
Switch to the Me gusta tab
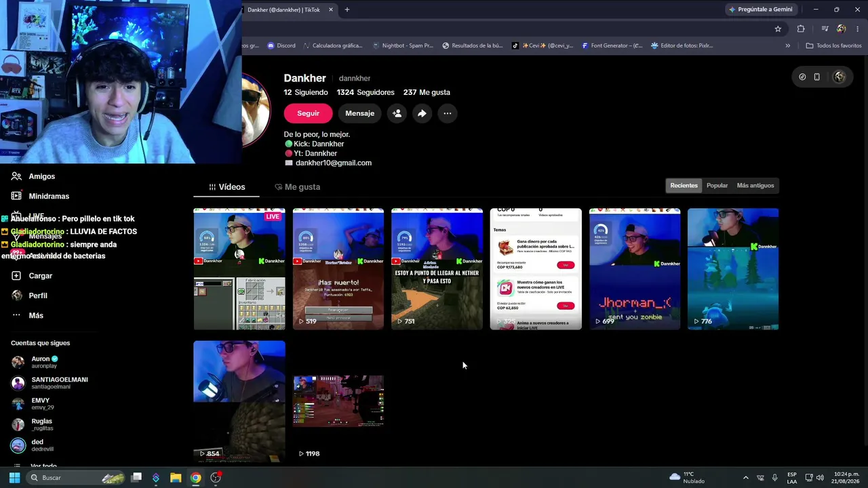click(x=297, y=187)
